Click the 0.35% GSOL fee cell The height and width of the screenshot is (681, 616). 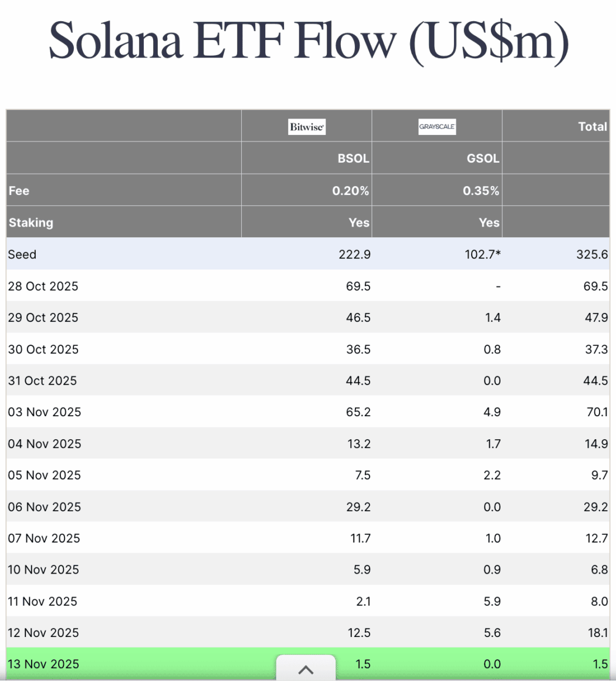pyautogui.click(x=481, y=191)
